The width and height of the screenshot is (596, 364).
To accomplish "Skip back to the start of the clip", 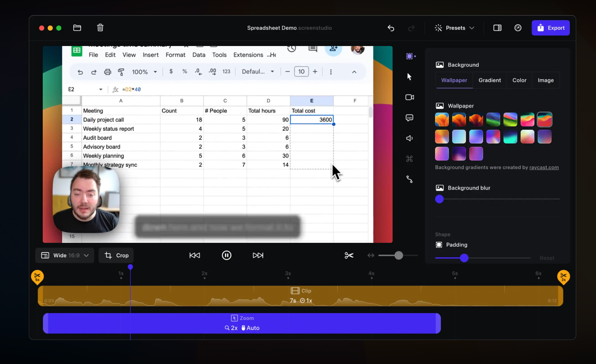I will [x=195, y=255].
